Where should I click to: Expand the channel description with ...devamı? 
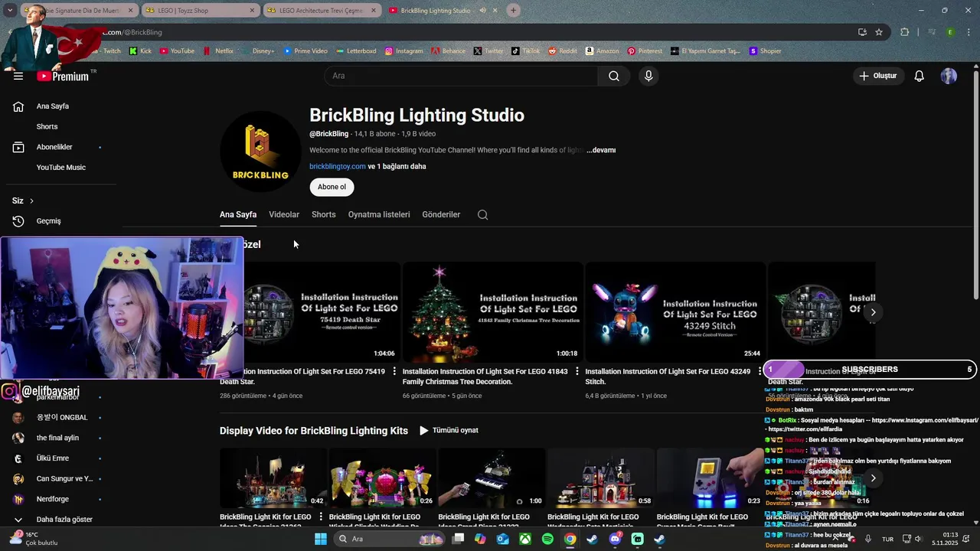tap(601, 150)
